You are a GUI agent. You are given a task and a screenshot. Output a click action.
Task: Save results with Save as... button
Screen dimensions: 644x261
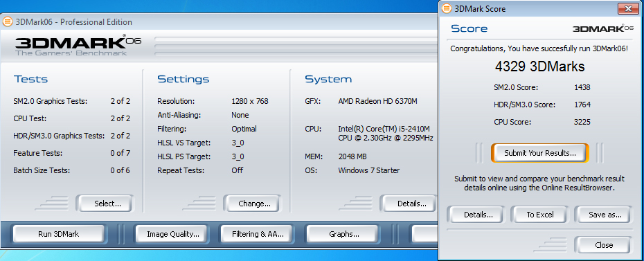pos(603,214)
